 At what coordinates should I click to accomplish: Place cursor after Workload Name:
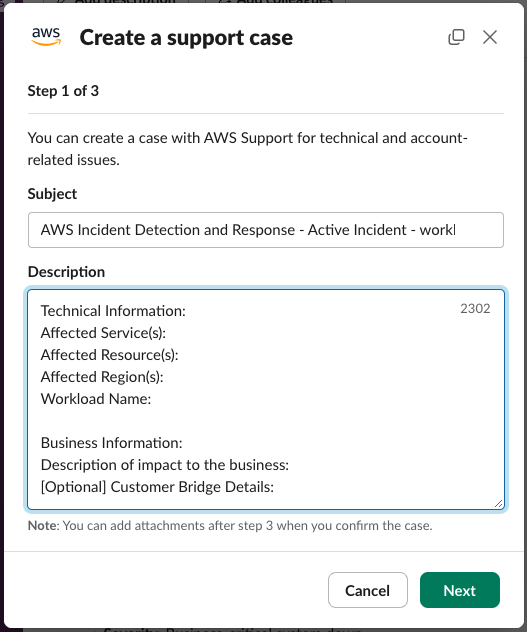point(152,399)
